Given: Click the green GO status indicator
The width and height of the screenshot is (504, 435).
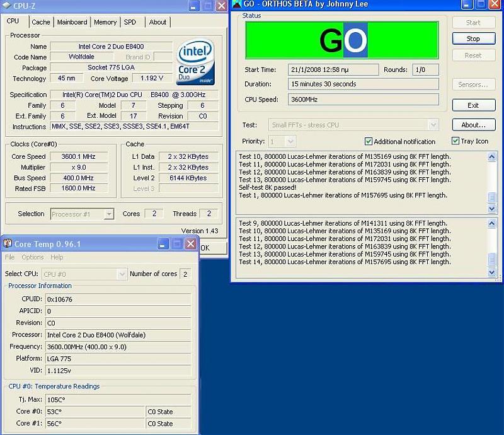Looking at the screenshot, I should click(x=341, y=40).
